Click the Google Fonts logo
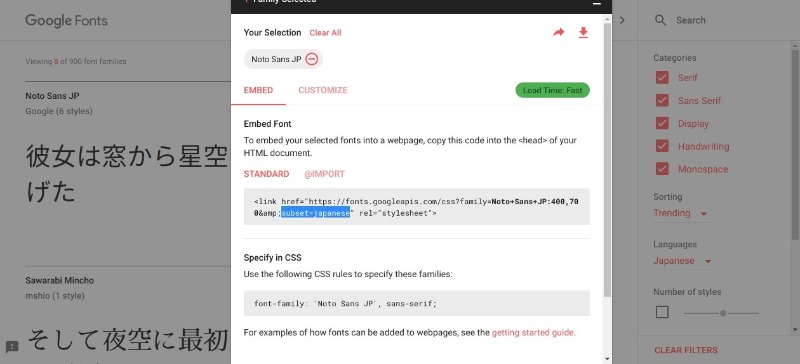Screen dimensions: 800x364 [x=66, y=20]
